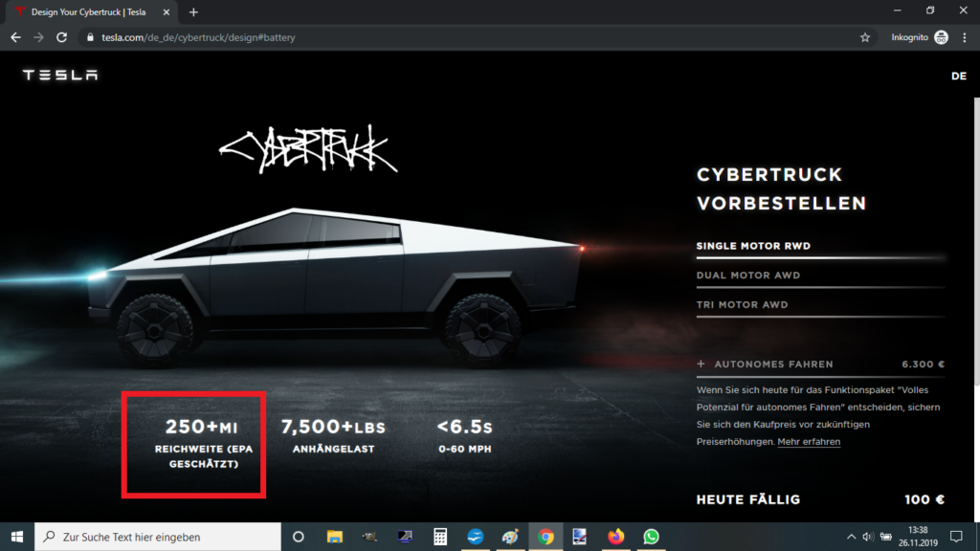The width and height of the screenshot is (980, 551).
Task: Click the taskbar search box
Action: point(158,537)
